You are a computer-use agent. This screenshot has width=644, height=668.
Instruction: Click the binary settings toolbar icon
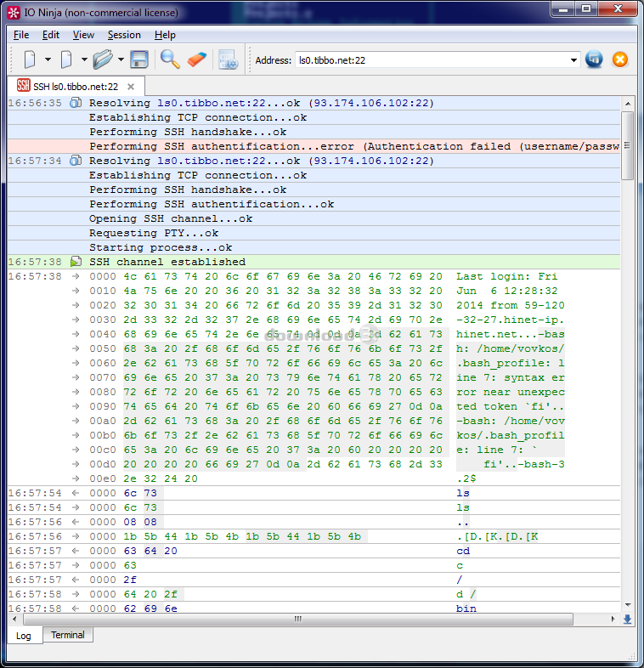228,59
